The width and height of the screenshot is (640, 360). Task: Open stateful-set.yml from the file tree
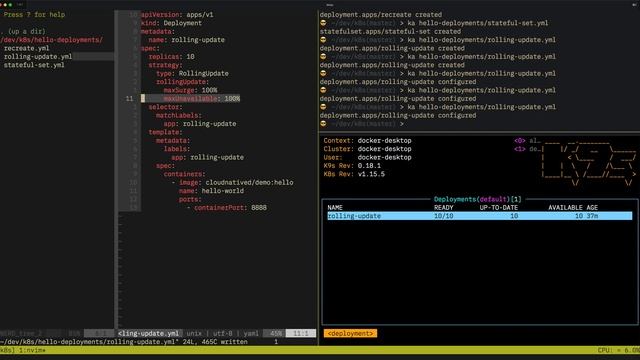point(34,65)
